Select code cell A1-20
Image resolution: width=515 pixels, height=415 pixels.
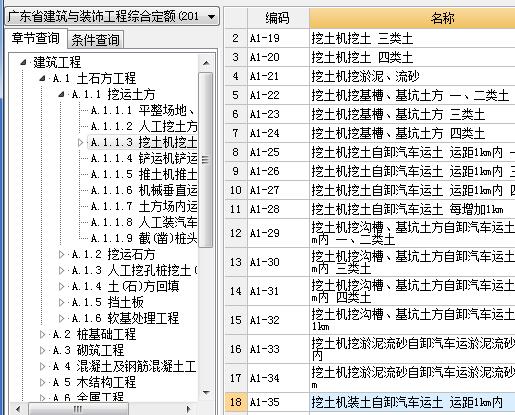pyautogui.click(x=278, y=57)
